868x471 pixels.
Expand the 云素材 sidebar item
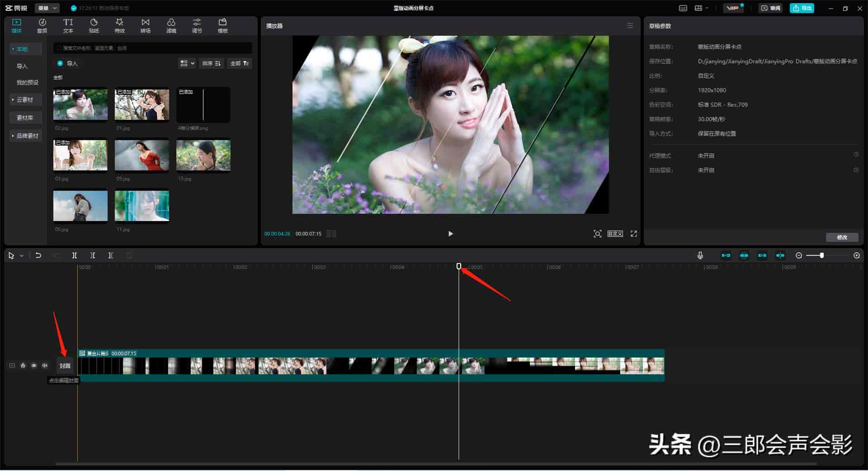(x=26, y=99)
